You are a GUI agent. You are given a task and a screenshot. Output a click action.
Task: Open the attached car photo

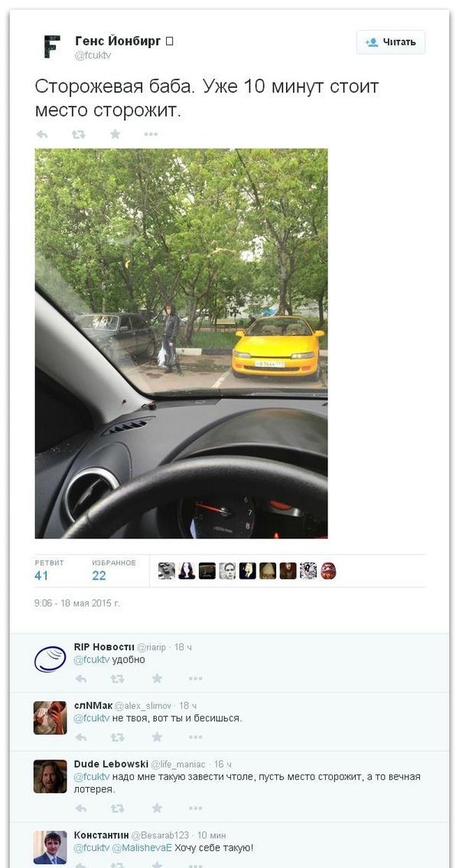[181, 343]
